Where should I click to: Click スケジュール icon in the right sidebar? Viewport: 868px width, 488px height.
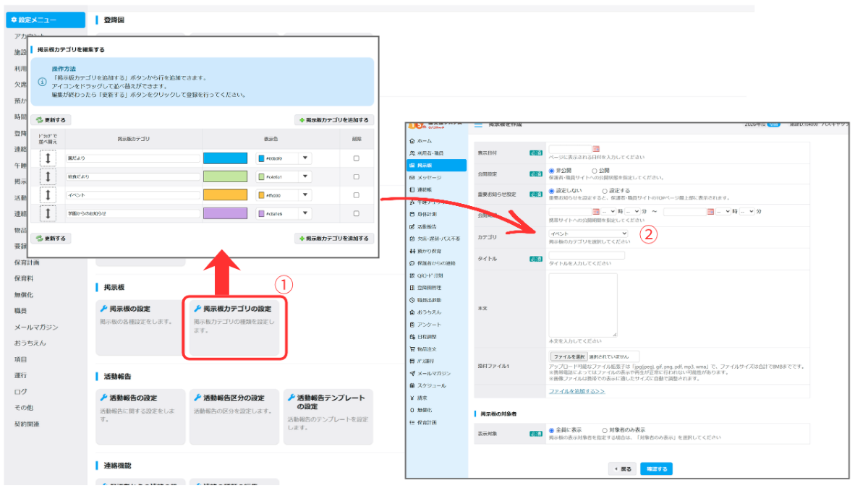click(412, 385)
